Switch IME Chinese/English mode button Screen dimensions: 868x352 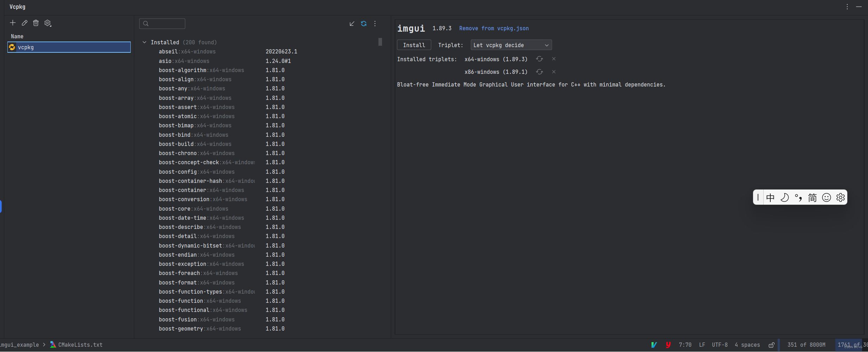pos(770,198)
